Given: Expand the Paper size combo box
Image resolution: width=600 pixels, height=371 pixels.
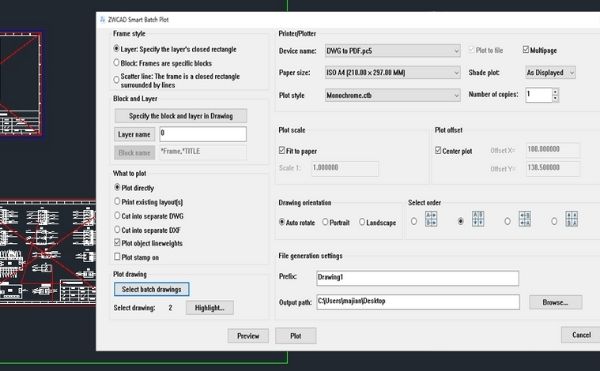Looking at the screenshot, I should coord(393,72).
